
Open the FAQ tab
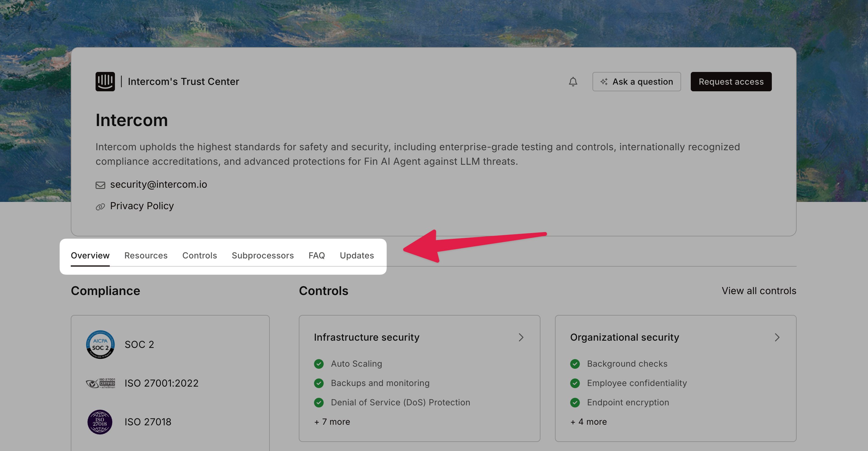click(317, 255)
